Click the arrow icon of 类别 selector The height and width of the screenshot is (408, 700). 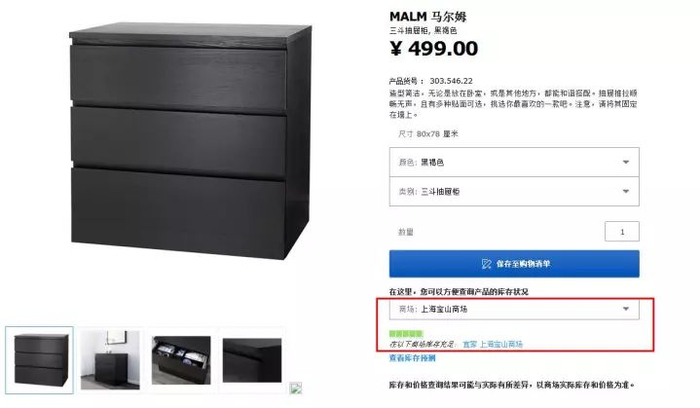click(626, 192)
